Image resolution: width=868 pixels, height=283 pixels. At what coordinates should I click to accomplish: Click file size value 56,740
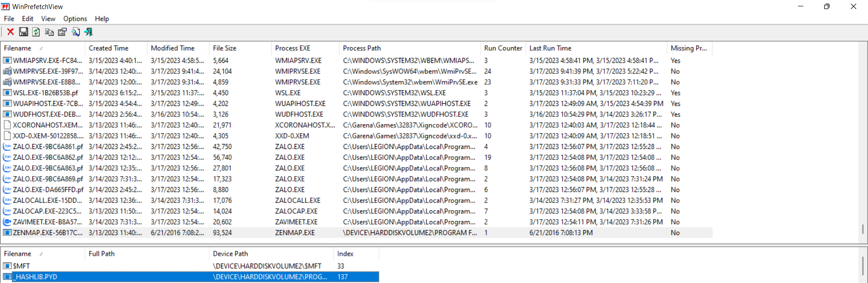click(x=222, y=158)
